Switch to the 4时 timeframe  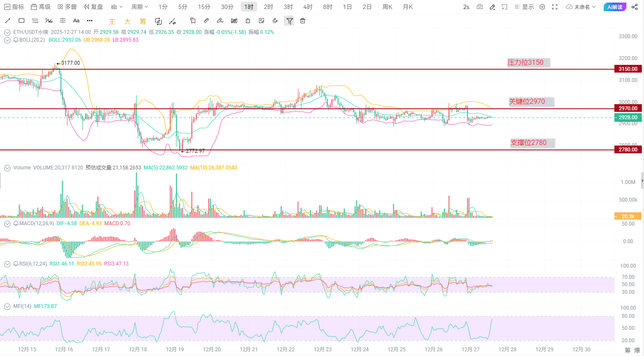pyautogui.click(x=308, y=7)
